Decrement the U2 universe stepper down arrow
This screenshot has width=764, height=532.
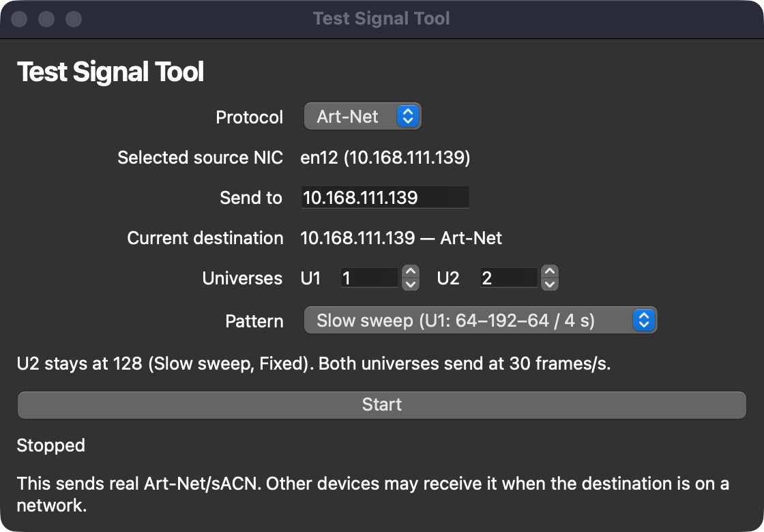click(550, 284)
